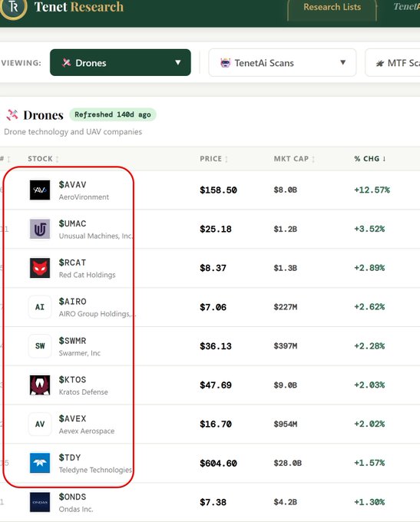Click the $47.69 price for KTOS
The height and width of the screenshot is (522, 420).
click(216, 385)
